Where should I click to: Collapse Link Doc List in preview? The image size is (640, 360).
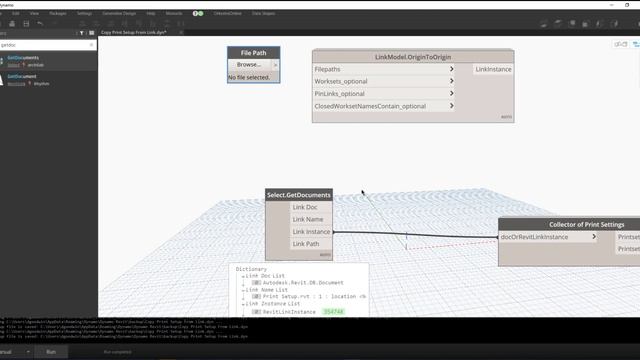point(243,276)
